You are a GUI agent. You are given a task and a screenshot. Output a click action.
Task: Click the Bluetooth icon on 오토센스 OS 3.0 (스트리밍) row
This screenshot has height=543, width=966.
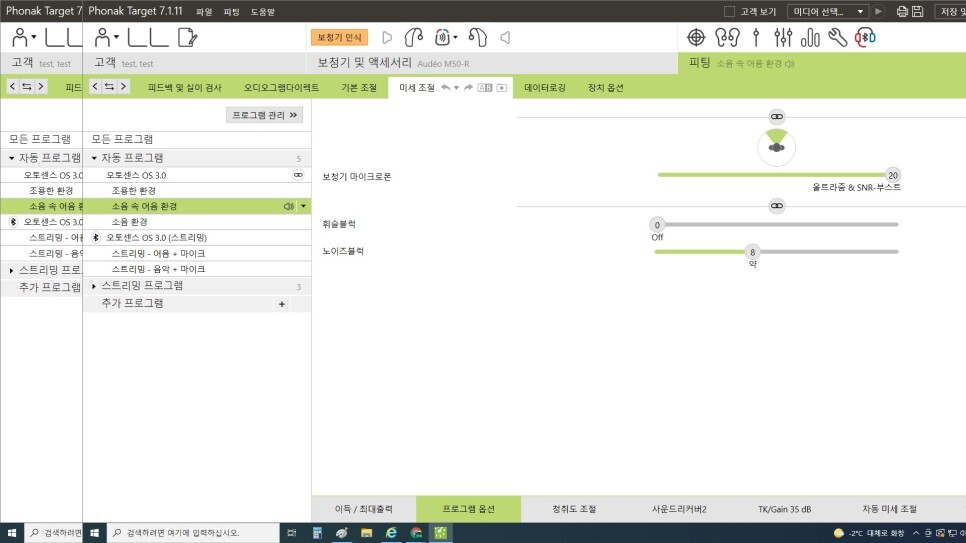pyautogui.click(x=95, y=237)
